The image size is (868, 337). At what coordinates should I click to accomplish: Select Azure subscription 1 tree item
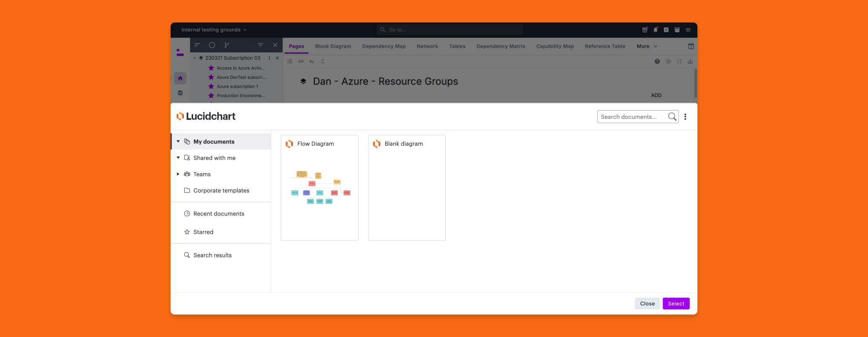click(237, 86)
